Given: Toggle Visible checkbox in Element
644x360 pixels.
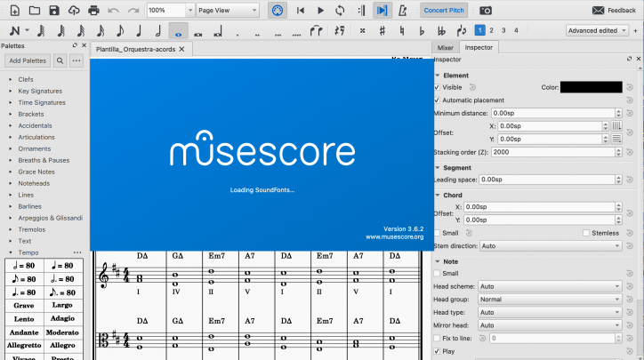Looking at the screenshot, I should click(x=437, y=87).
